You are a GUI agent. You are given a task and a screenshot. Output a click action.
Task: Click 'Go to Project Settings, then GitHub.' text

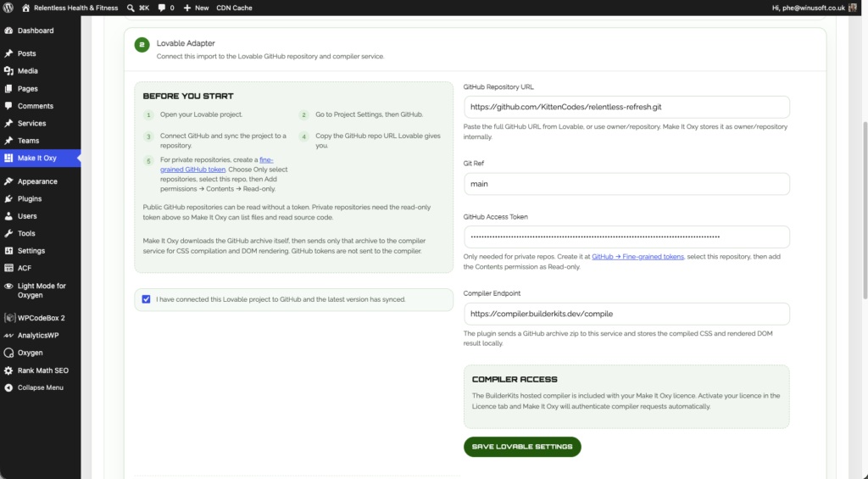coord(370,114)
